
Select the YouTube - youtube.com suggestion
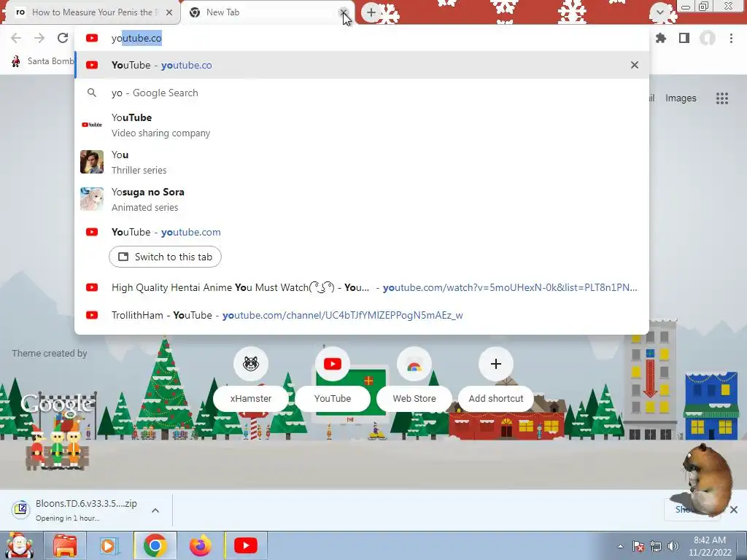(362, 232)
